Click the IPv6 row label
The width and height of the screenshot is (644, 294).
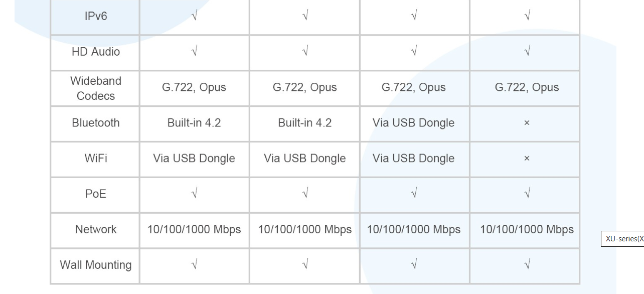pos(95,16)
